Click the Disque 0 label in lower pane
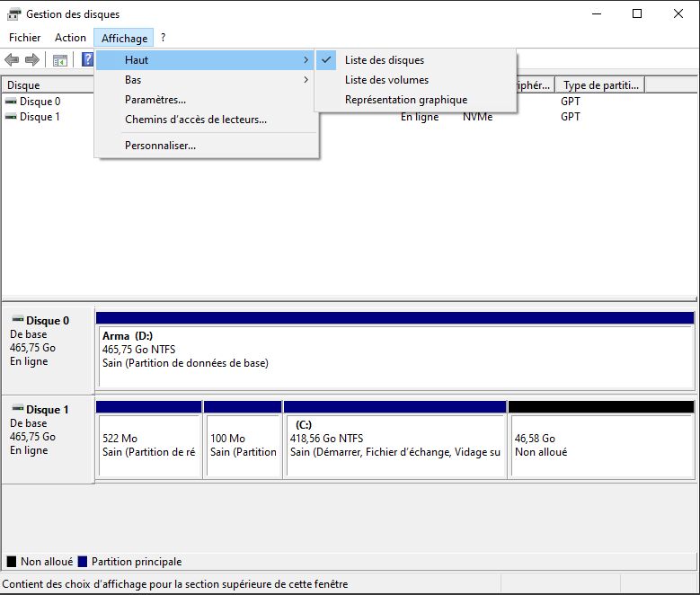 pyautogui.click(x=48, y=320)
